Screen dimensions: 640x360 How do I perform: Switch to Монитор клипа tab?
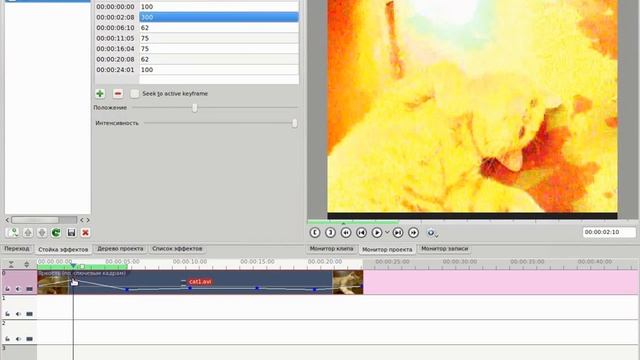[331, 249]
